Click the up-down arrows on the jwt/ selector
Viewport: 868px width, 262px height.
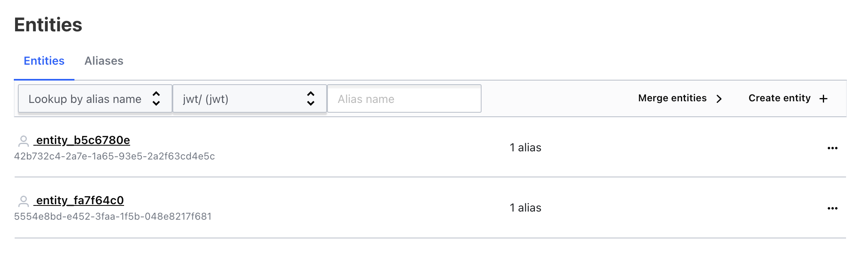coord(311,98)
